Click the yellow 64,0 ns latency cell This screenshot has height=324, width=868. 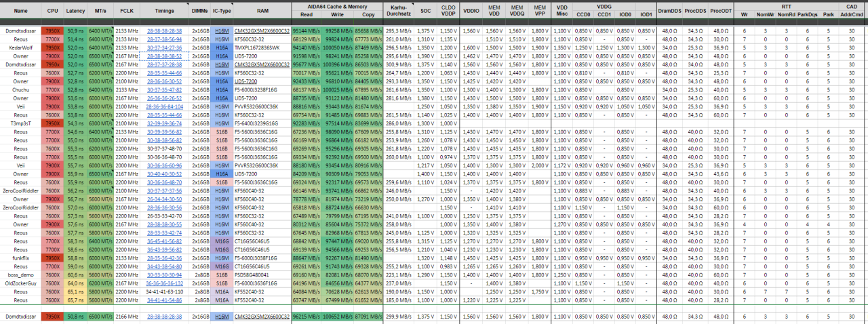click(x=75, y=283)
